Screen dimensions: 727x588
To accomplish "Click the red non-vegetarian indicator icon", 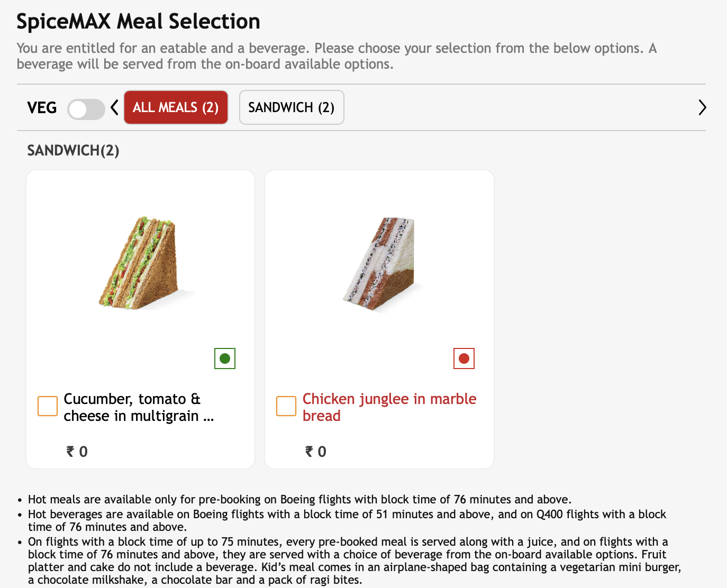I will pyautogui.click(x=464, y=359).
